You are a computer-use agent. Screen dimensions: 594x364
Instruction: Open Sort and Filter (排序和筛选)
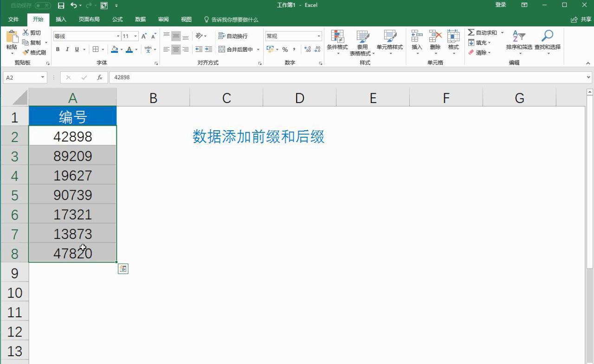519,42
